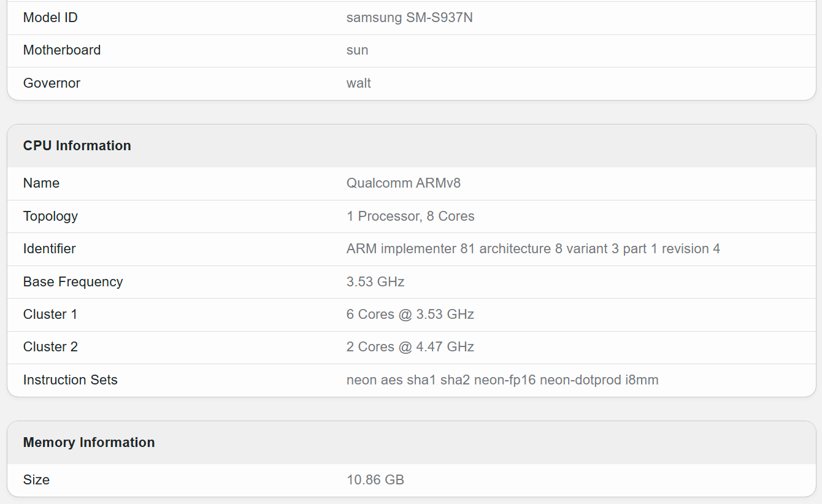
Task: Click the Memory Information section header
Action: tap(89, 443)
